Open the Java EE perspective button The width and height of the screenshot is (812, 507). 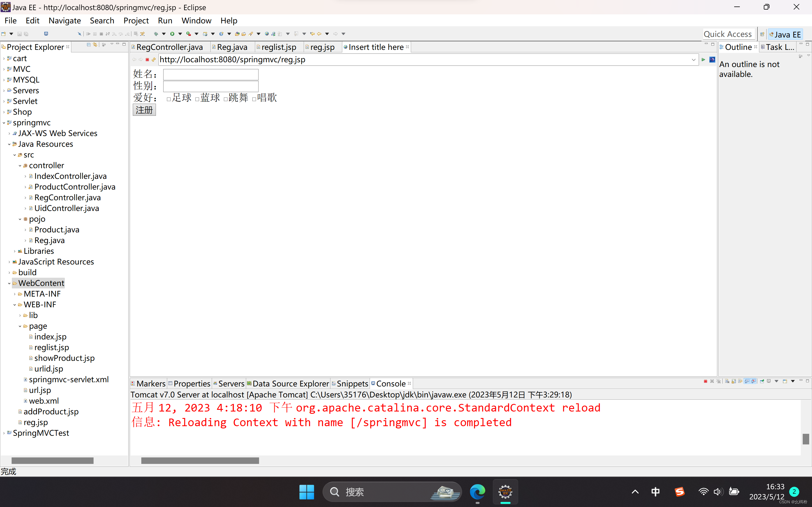click(785, 34)
